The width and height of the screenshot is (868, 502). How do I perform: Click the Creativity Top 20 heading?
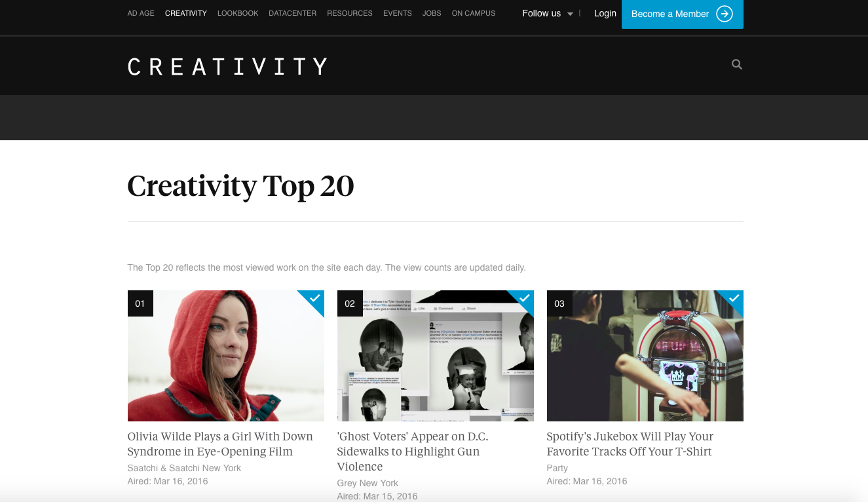(240, 186)
